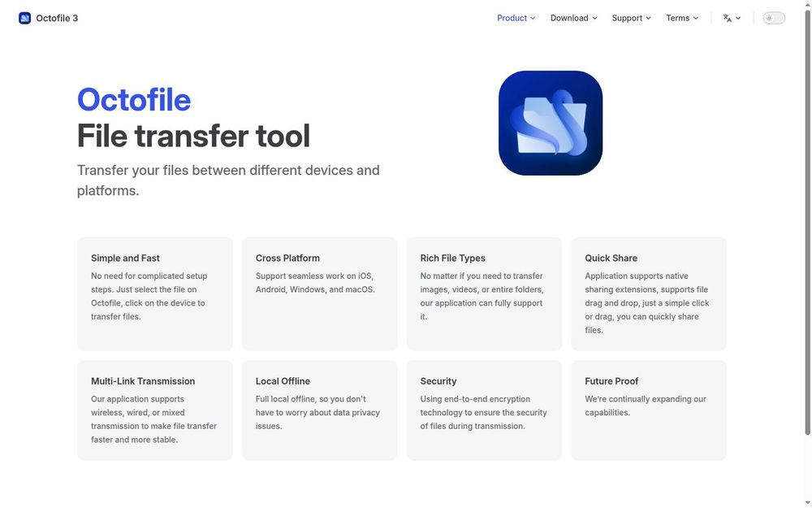Click the Full local offline description text
812x508 pixels.
(317, 413)
